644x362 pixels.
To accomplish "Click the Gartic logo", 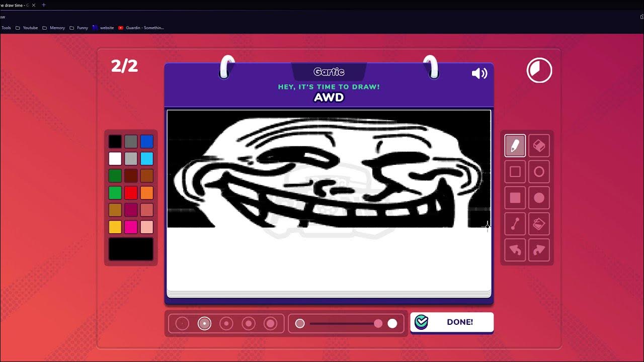I will tap(329, 72).
